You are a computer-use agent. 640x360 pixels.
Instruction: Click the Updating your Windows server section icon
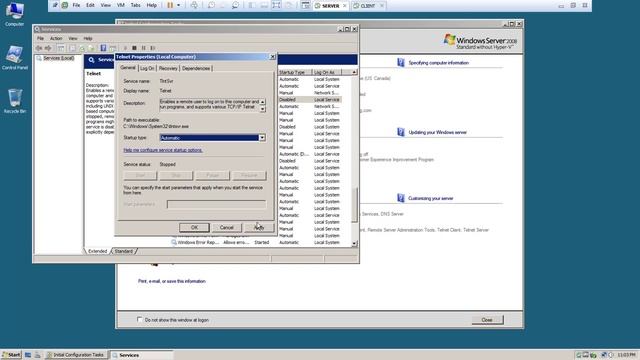pyautogui.click(x=401, y=132)
